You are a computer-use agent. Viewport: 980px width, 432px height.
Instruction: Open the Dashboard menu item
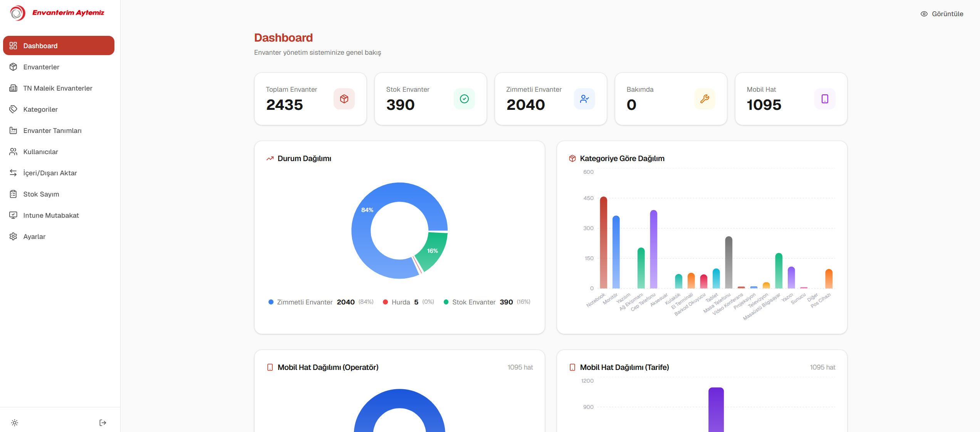click(x=59, y=45)
